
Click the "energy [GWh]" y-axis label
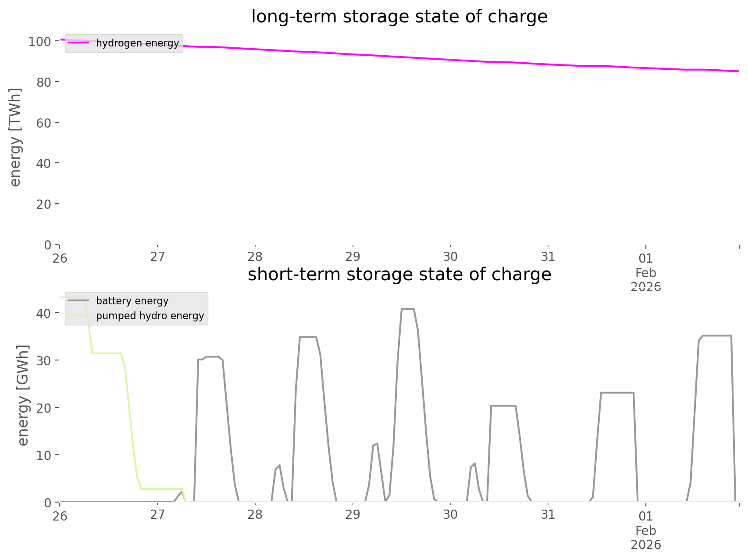click(x=23, y=395)
